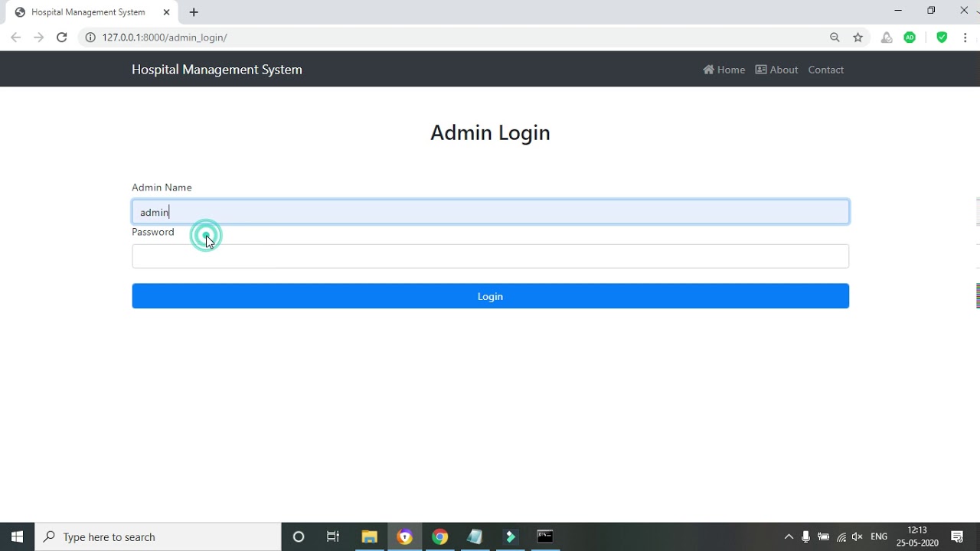
Task: Click the muted volume tray icon
Action: point(857,536)
